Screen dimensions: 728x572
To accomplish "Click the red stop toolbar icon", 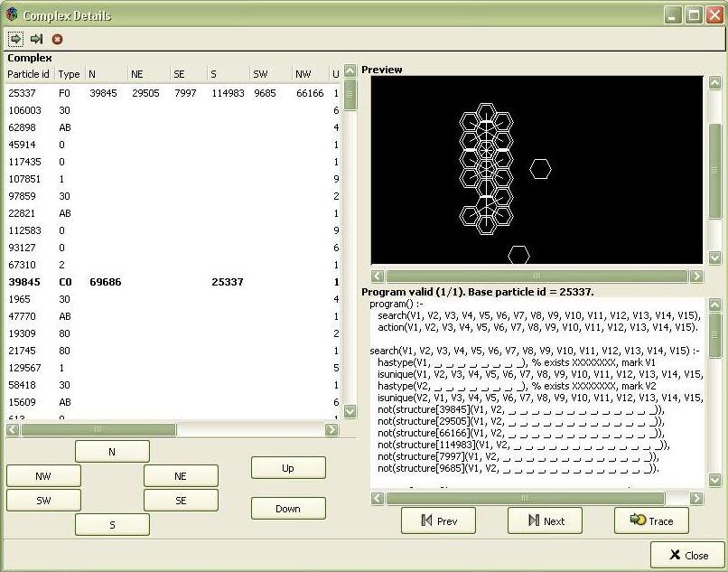I will 57,39.
